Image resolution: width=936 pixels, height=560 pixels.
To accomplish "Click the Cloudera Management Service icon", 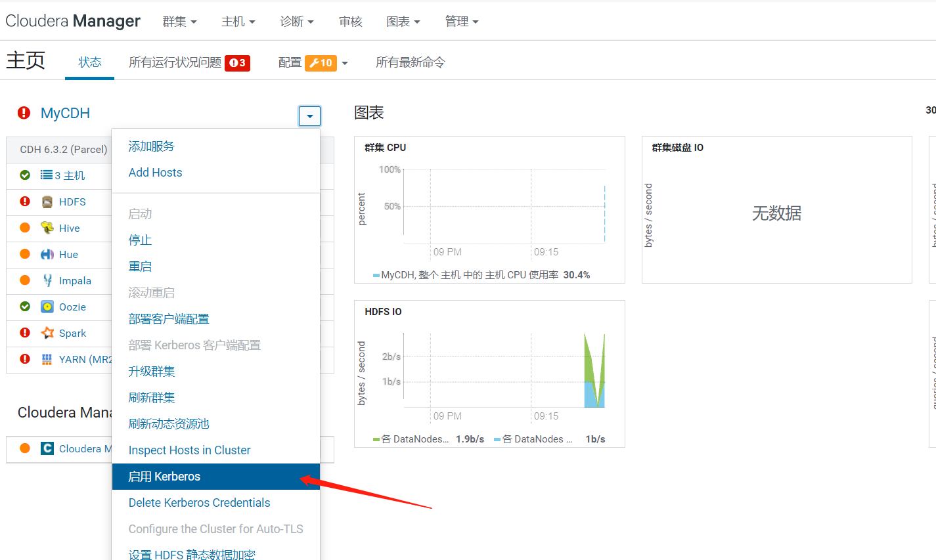I will (47, 448).
